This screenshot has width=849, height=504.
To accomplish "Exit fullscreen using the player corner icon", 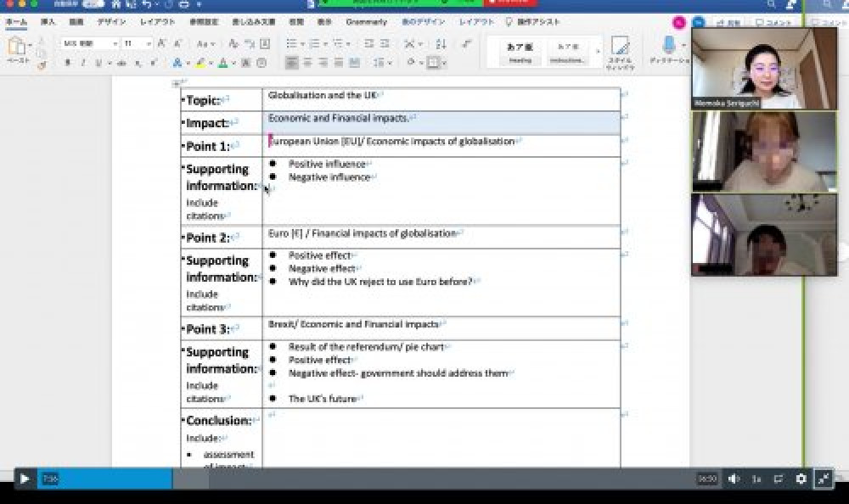I will click(823, 479).
